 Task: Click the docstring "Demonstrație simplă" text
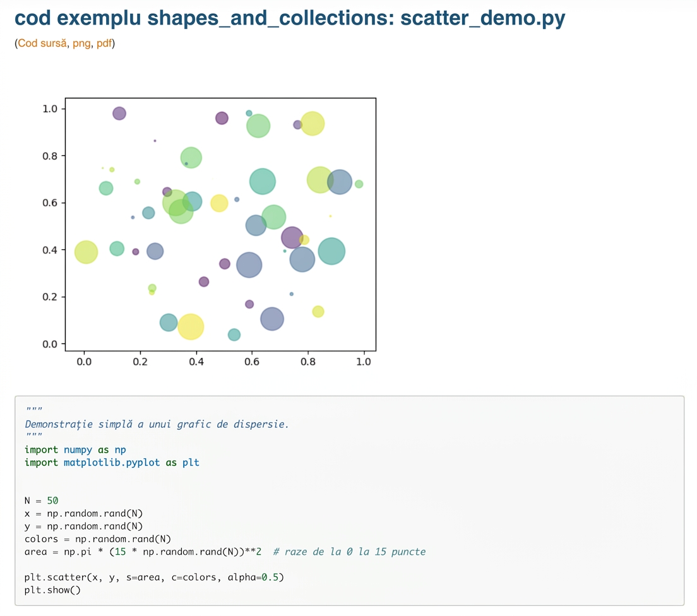coord(78,424)
